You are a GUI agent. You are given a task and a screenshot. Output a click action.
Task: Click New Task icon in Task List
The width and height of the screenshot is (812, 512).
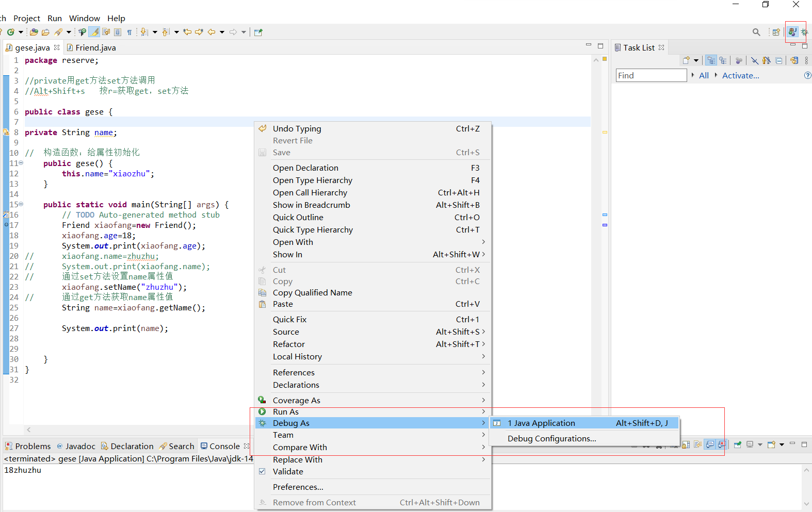click(x=686, y=60)
